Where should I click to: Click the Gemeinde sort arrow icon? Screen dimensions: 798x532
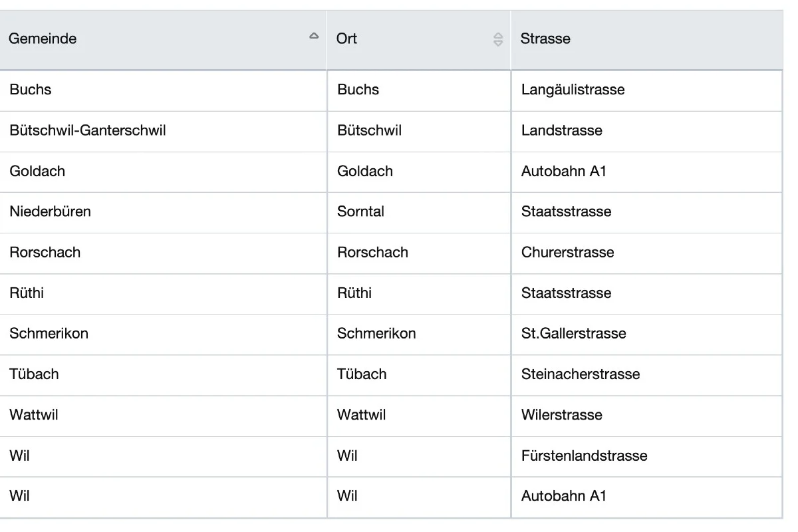click(x=314, y=36)
